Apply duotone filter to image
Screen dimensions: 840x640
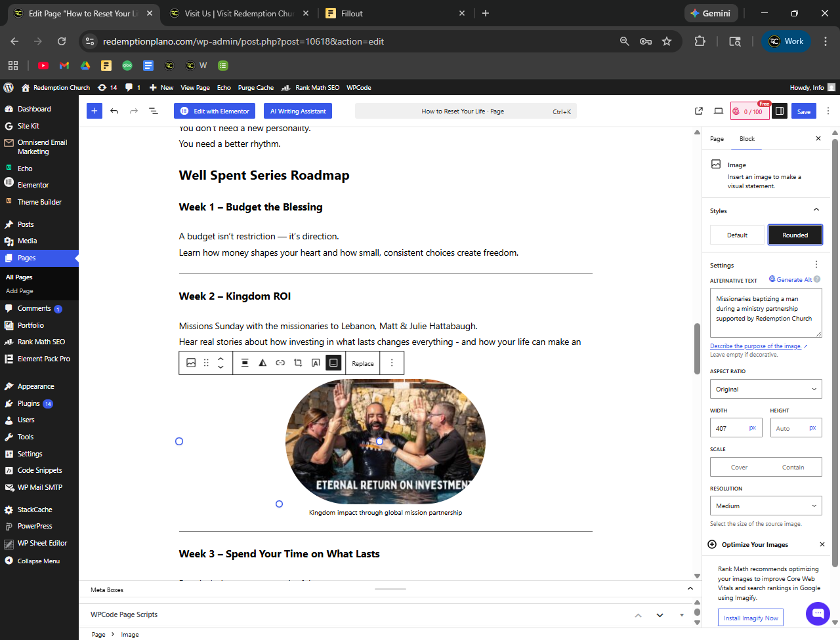tap(262, 363)
